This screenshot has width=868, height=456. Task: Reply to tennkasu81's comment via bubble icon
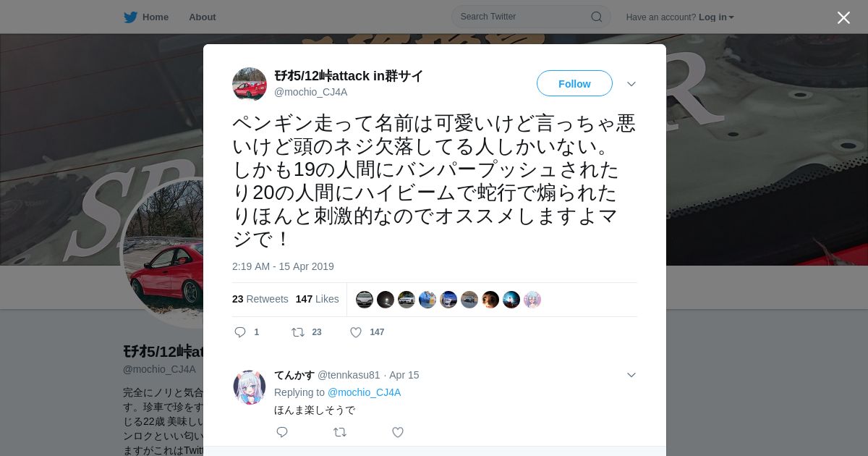[x=282, y=432]
